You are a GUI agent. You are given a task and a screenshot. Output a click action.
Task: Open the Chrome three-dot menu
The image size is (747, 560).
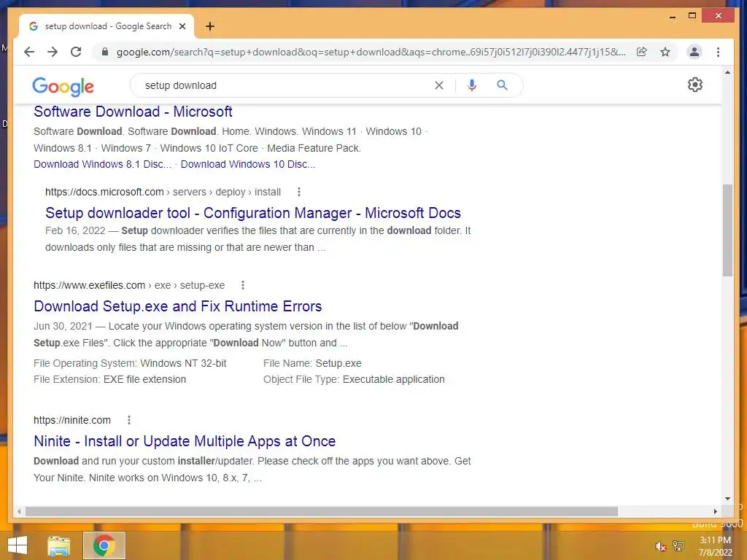718,52
